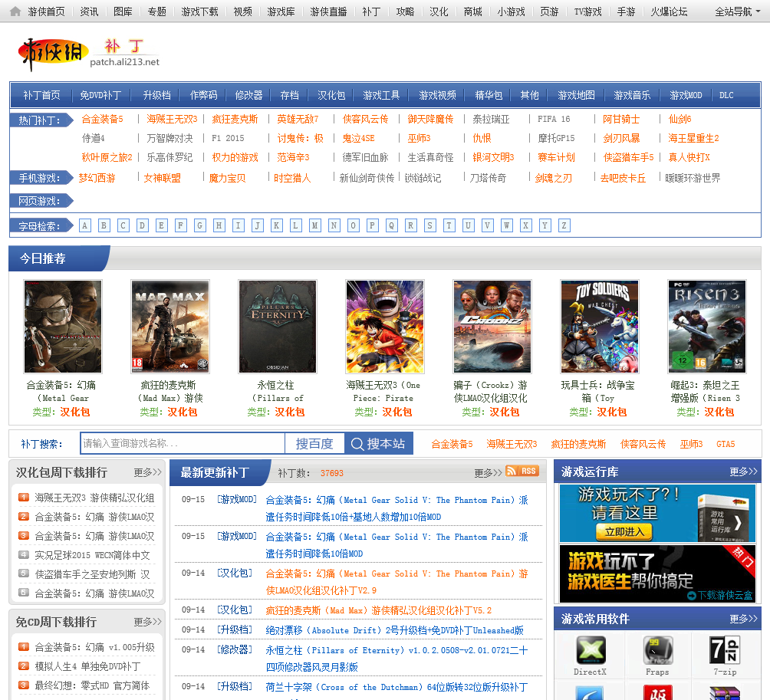Click the magnifier 搜本站 search button
The height and width of the screenshot is (700, 770).
pos(379,444)
